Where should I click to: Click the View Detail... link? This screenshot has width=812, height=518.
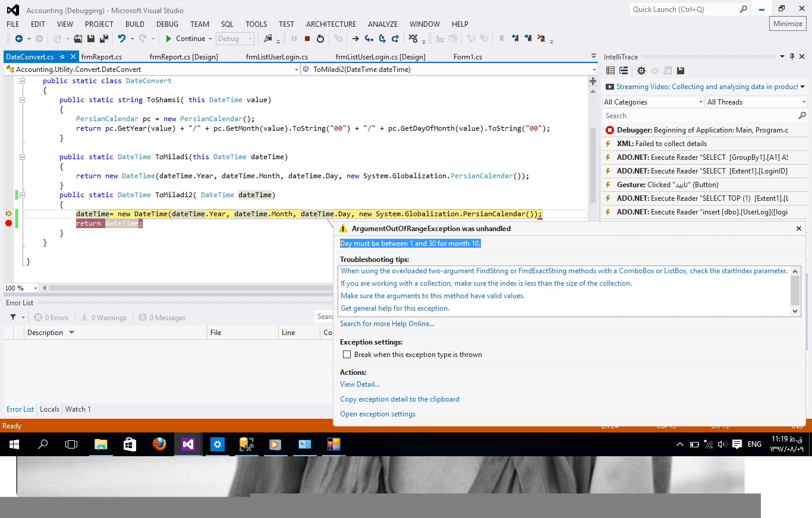[360, 384]
